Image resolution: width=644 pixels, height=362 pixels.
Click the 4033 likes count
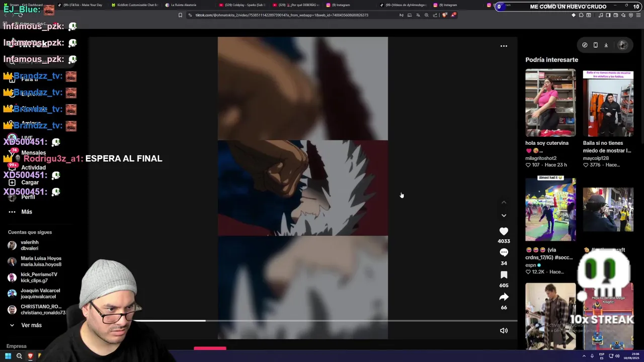[504, 241]
